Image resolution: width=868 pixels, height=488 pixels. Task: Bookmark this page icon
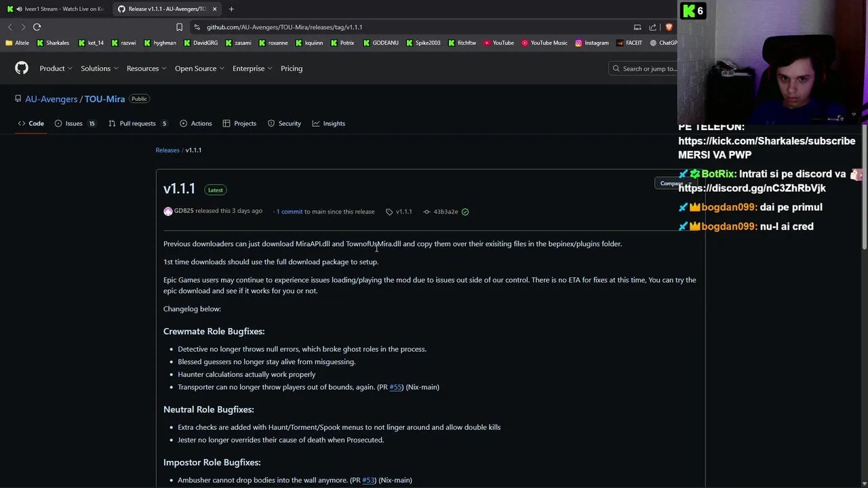pos(179,27)
